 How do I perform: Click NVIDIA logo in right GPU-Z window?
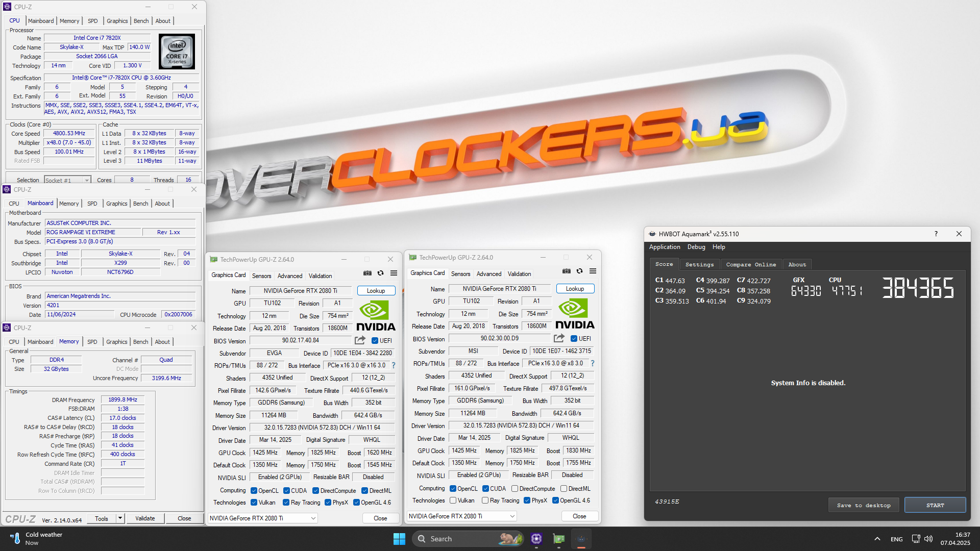575,314
